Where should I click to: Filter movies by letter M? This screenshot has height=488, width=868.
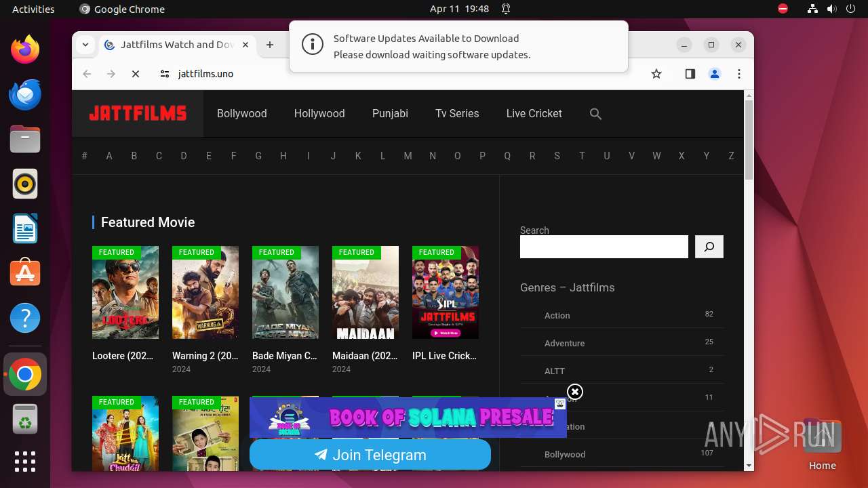coord(408,156)
